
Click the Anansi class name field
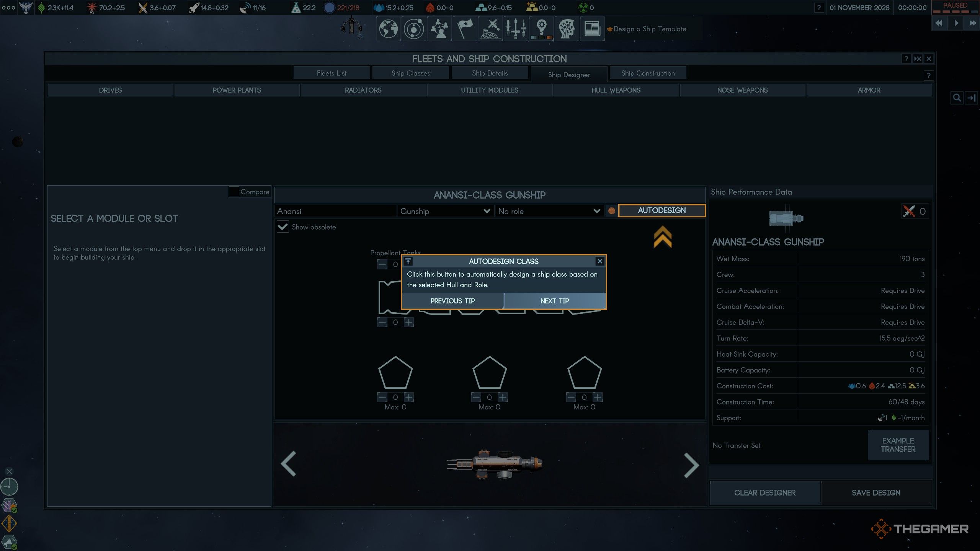(x=335, y=211)
